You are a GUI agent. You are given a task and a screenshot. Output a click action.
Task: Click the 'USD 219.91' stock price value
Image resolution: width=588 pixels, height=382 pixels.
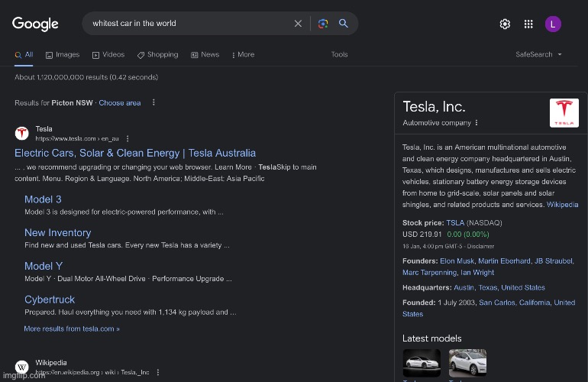(422, 234)
